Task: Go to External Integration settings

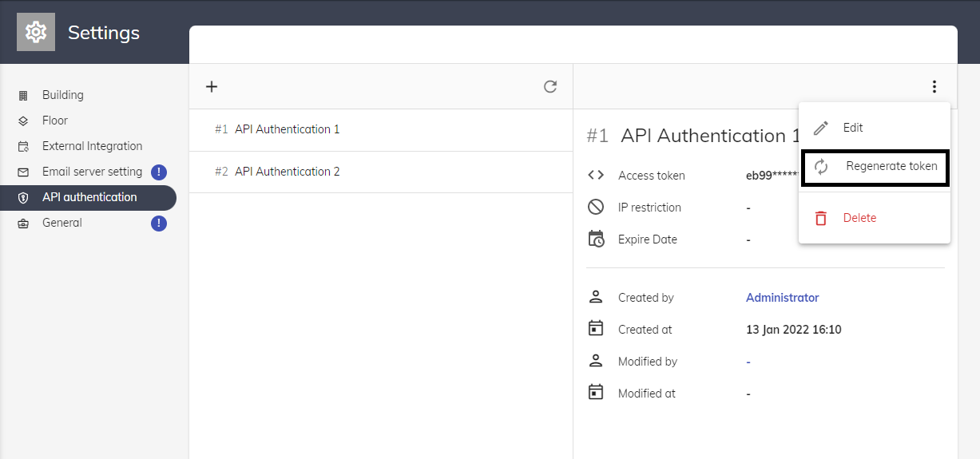Action: 92,146
